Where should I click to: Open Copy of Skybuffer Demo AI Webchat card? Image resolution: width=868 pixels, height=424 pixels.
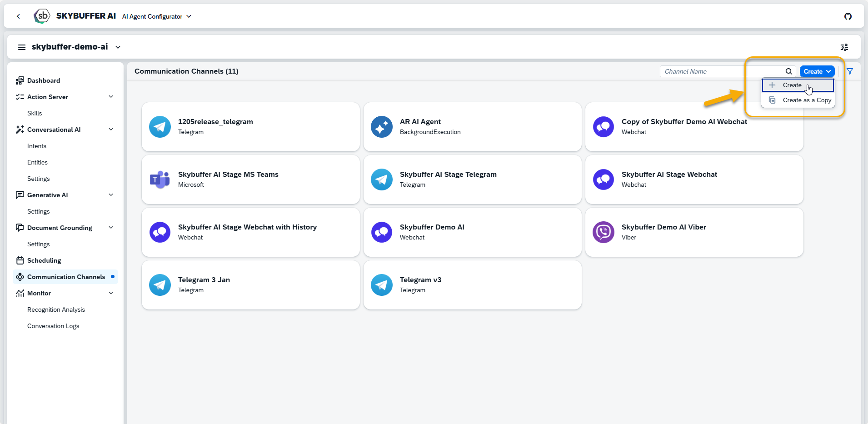(694, 127)
